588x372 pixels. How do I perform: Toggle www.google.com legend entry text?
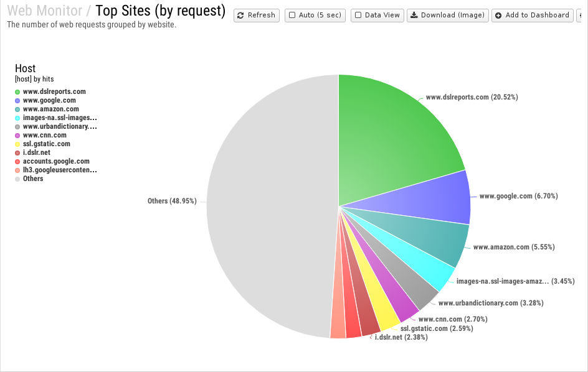[x=49, y=100]
